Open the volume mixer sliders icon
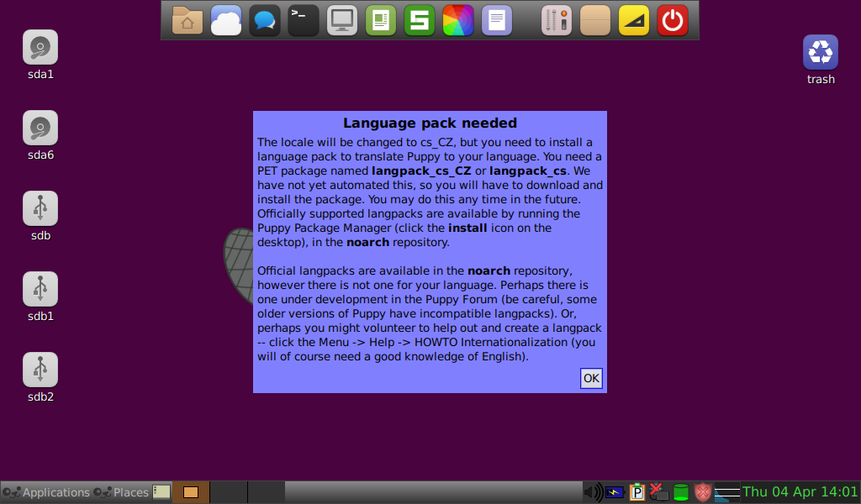 (x=556, y=19)
